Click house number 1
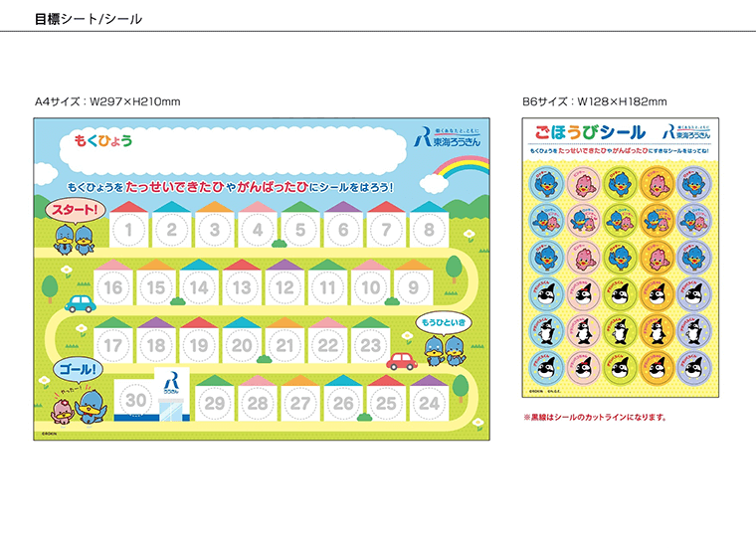This screenshot has height=548, width=756. [128, 225]
